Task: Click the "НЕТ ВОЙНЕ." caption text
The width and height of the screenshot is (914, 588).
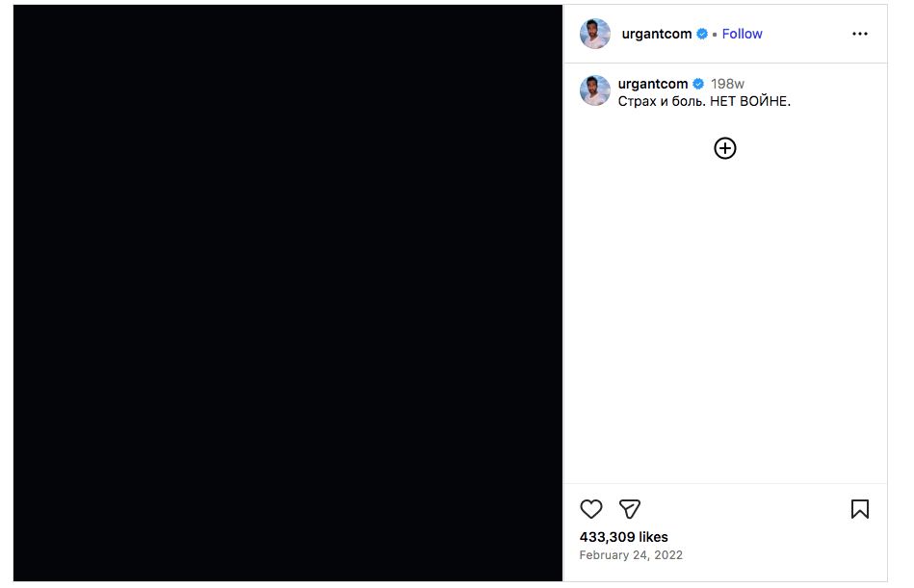Action: click(x=750, y=101)
